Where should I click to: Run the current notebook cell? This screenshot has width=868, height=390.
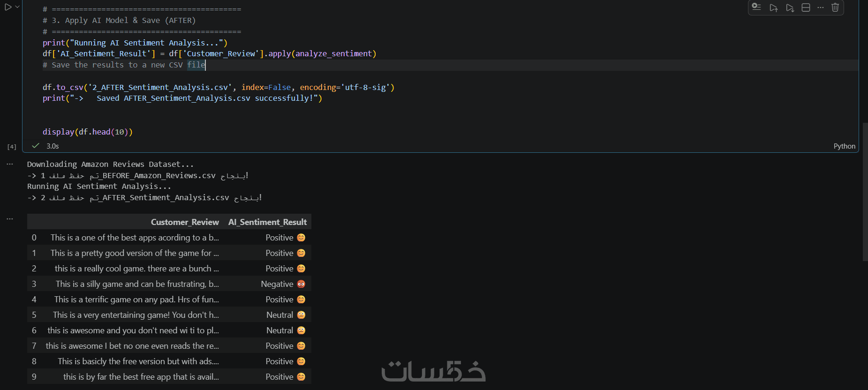coord(8,7)
